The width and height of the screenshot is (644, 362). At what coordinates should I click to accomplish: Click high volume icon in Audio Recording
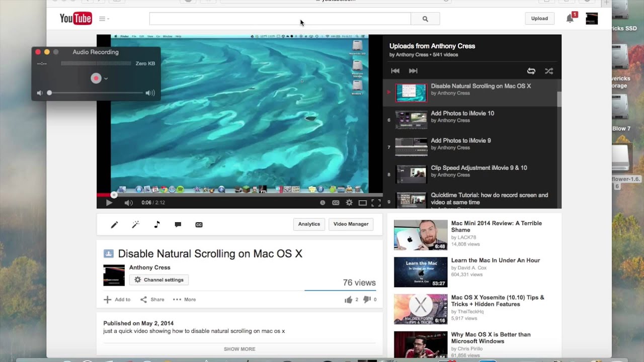click(x=150, y=93)
